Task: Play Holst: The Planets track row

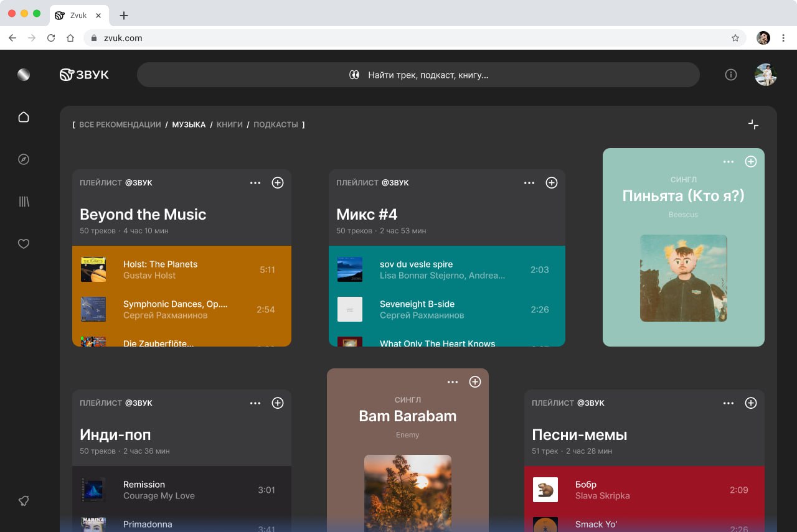Action: [x=182, y=269]
